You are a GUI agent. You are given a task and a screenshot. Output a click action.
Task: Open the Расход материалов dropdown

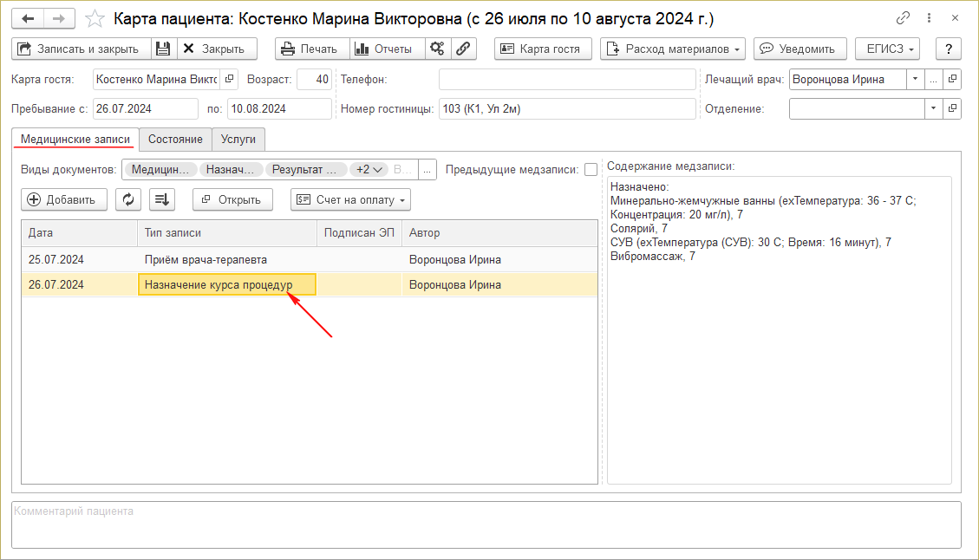coord(672,49)
